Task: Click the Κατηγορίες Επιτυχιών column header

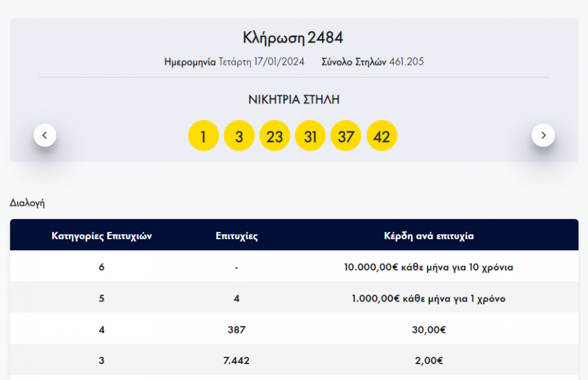Action: pyautogui.click(x=102, y=236)
